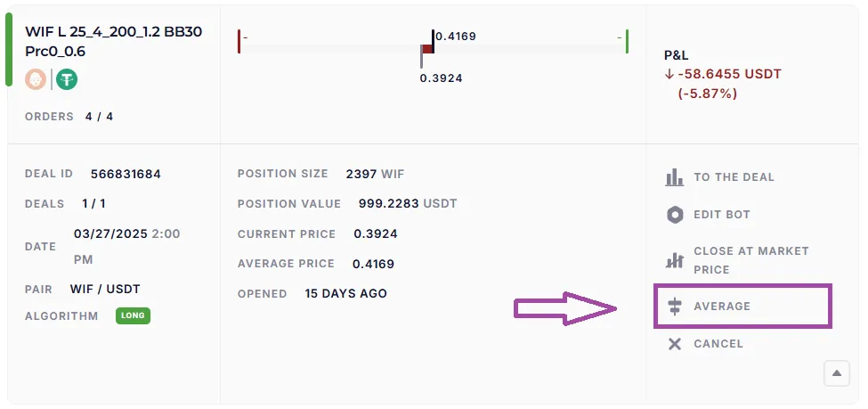Screen dimensions: 868x409
Task: Click the -58.6455 USDT P&L value
Action: [729, 75]
